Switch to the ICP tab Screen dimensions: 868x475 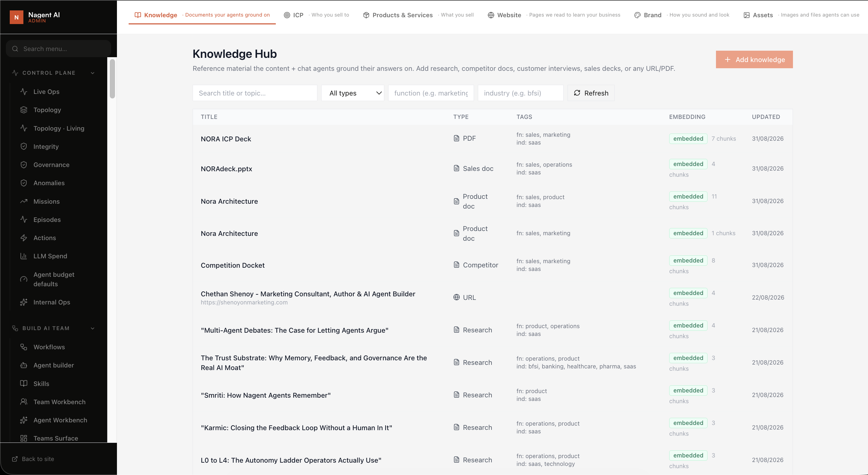pos(316,15)
